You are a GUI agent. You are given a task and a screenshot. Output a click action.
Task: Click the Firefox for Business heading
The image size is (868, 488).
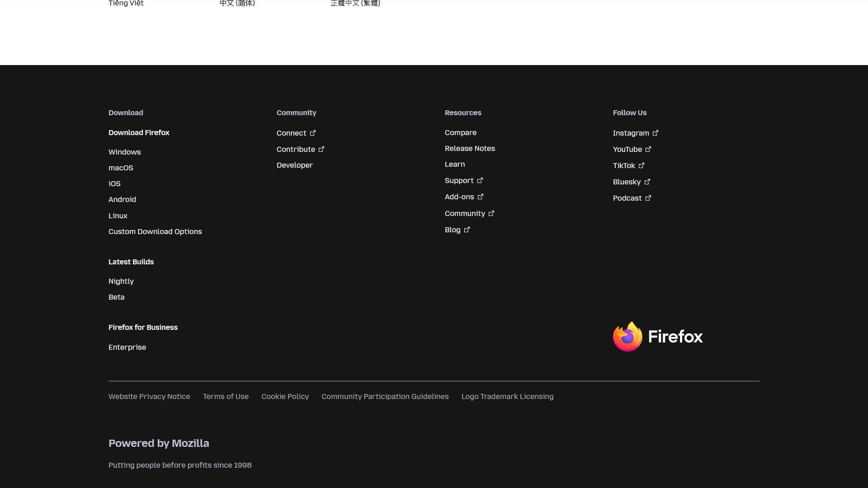[143, 327]
